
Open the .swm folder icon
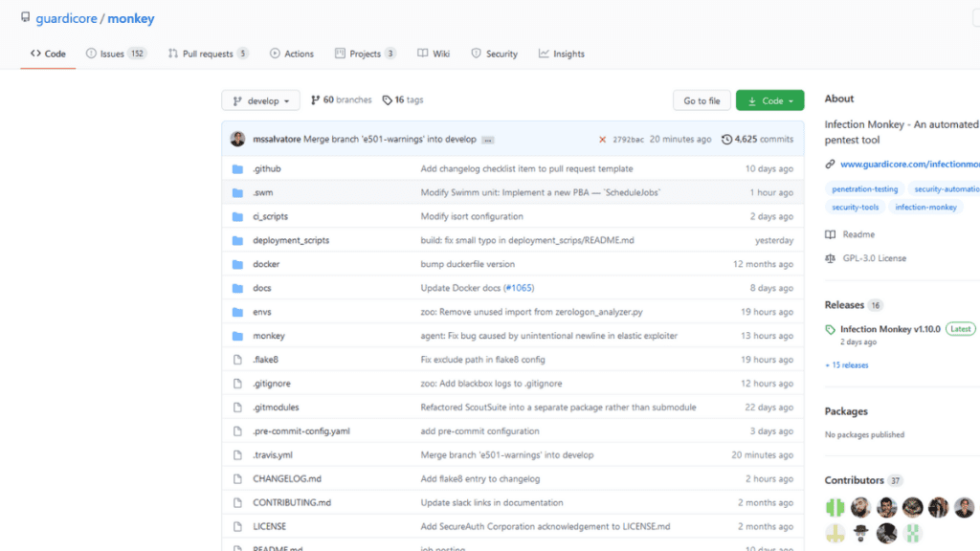click(237, 192)
